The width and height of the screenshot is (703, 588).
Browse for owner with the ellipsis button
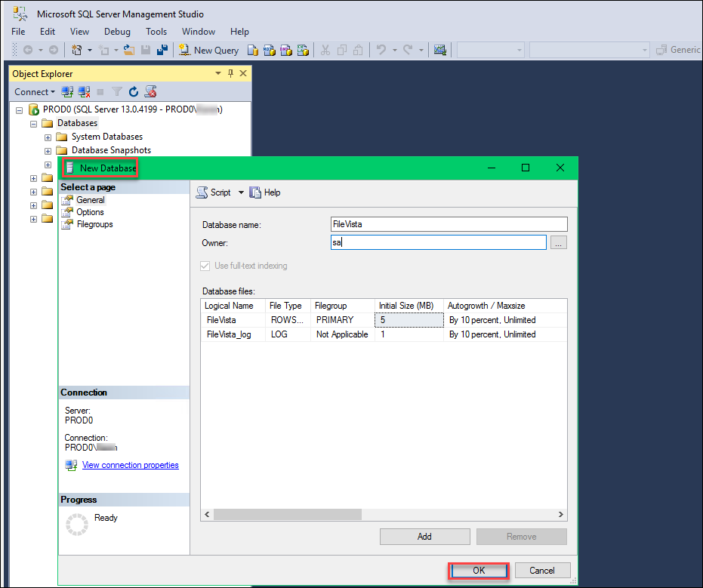point(558,242)
